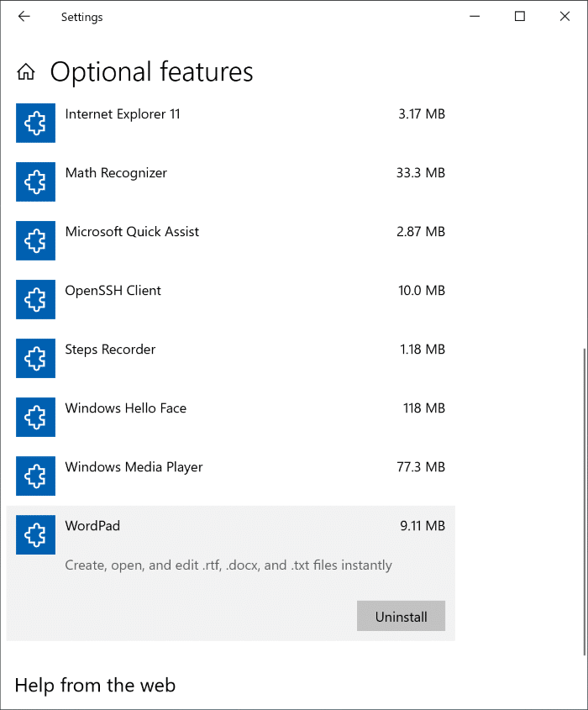Minimize the Settings window

475,17
